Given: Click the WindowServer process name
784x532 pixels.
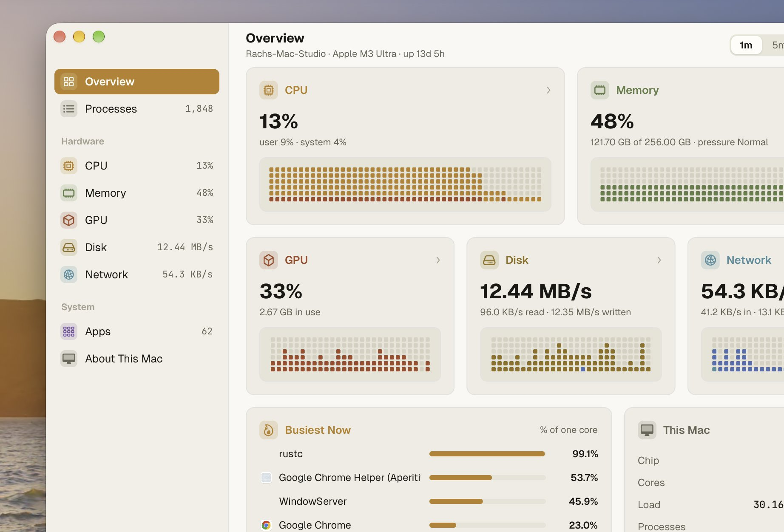Looking at the screenshot, I should point(312,501).
